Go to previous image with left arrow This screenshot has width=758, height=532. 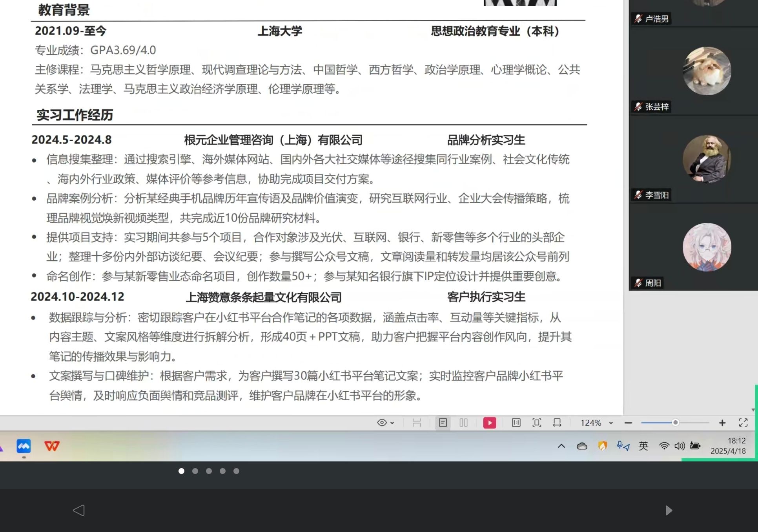pyautogui.click(x=79, y=510)
